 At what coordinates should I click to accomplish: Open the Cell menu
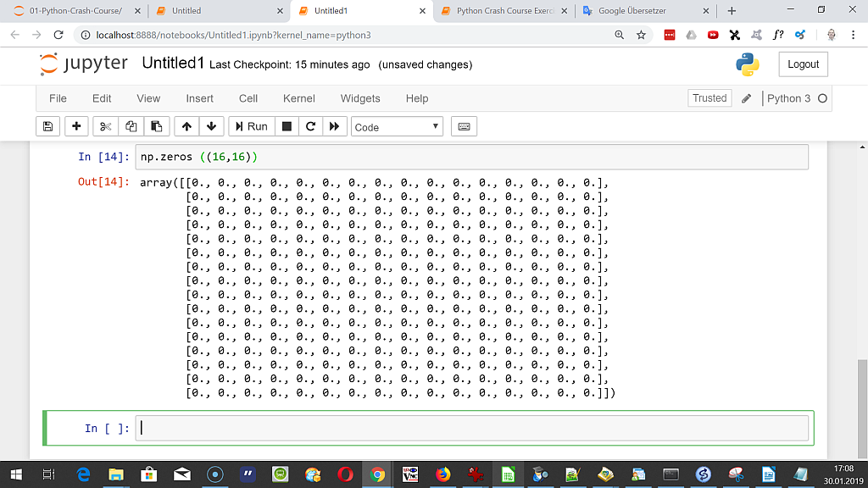[x=248, y=98]
